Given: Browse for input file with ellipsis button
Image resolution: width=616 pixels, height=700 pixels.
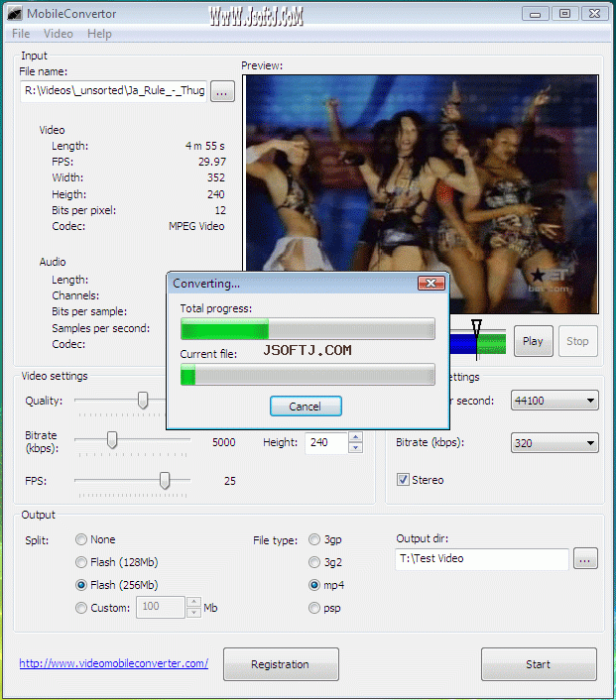Looking at the screenshot, I should point(222,92).
